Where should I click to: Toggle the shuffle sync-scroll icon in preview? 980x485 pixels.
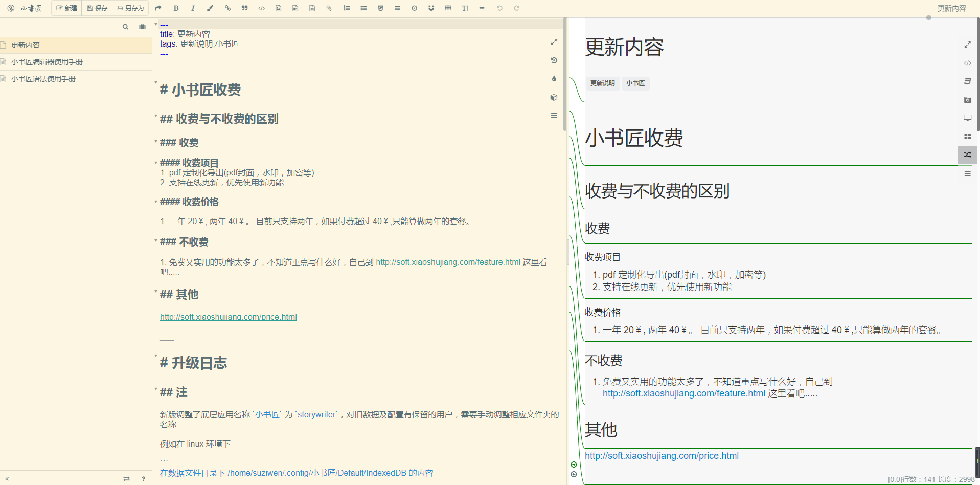967,155
